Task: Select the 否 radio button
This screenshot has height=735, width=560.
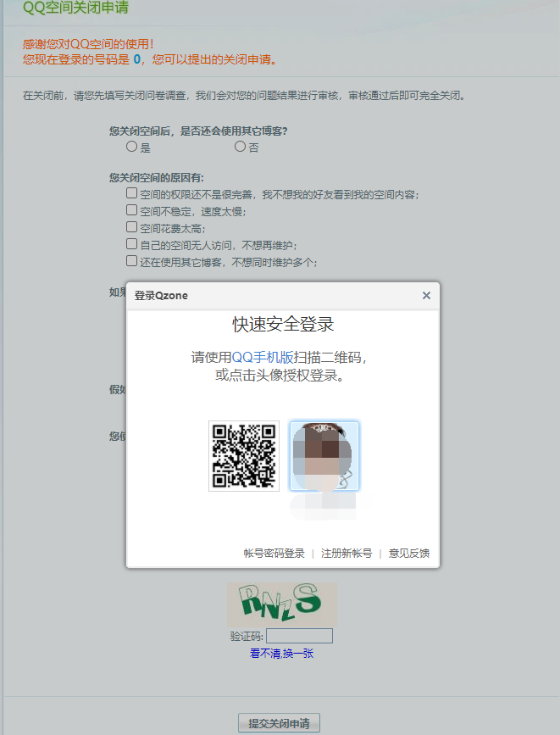Action: tap(240, 147)
